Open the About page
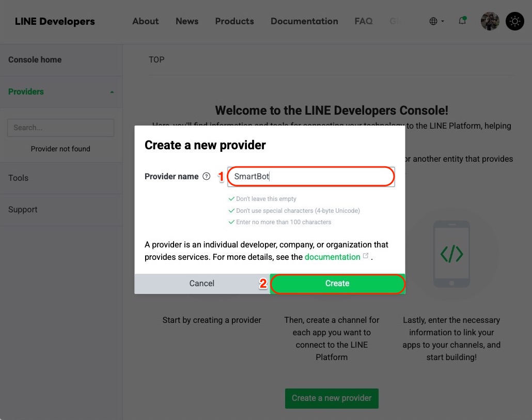The width and height of the screenshot is (532, 420). pos(145,21)
